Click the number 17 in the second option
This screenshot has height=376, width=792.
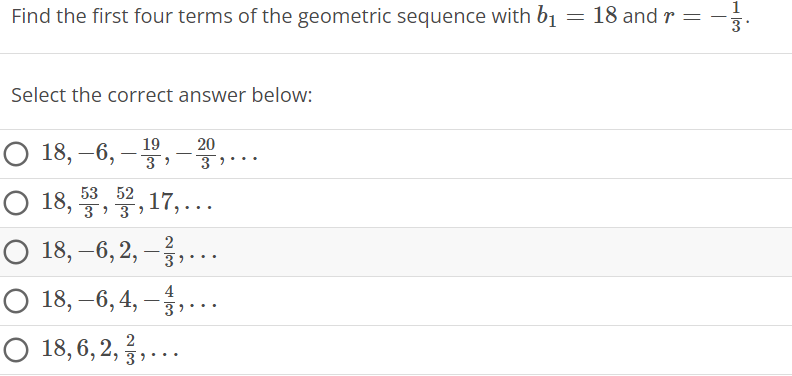(x=160, y=202)
